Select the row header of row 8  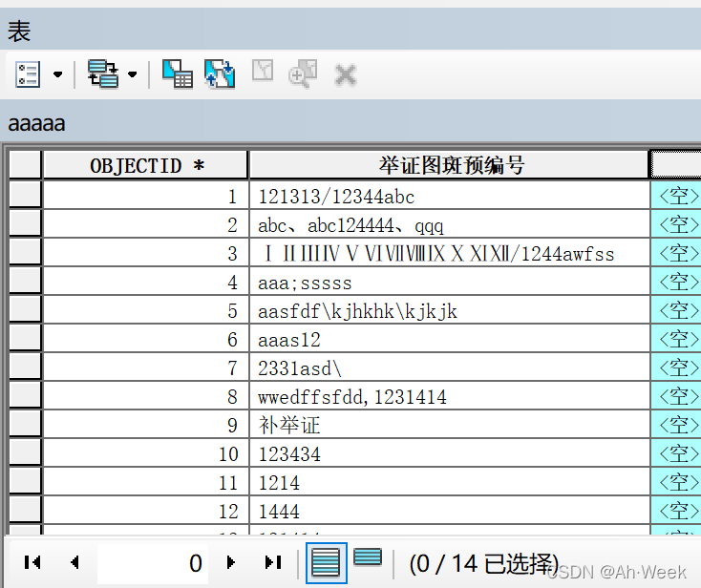(x=25, y=394)
